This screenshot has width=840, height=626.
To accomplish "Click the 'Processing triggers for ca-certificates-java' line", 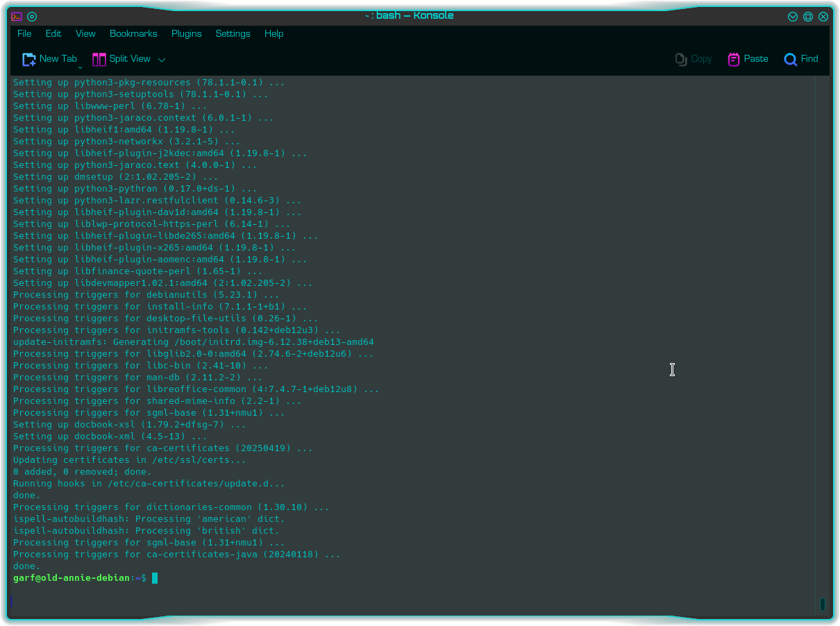I will (x=177, y=555).
